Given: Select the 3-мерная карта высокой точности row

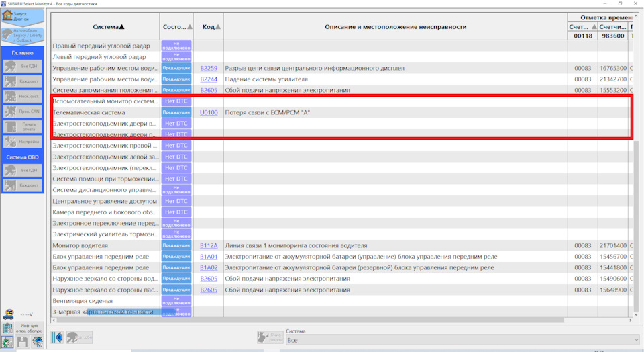Looking at the screenshot, I should point(341,312).
